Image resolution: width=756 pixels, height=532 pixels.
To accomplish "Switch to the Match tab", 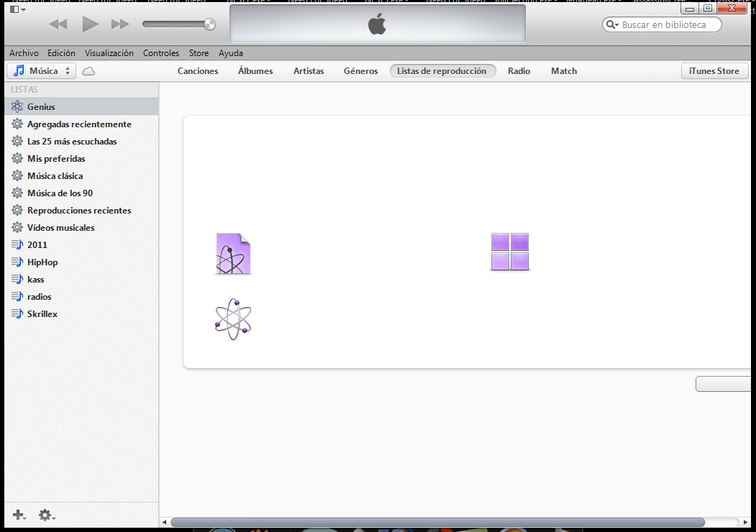I will [564, 71].
